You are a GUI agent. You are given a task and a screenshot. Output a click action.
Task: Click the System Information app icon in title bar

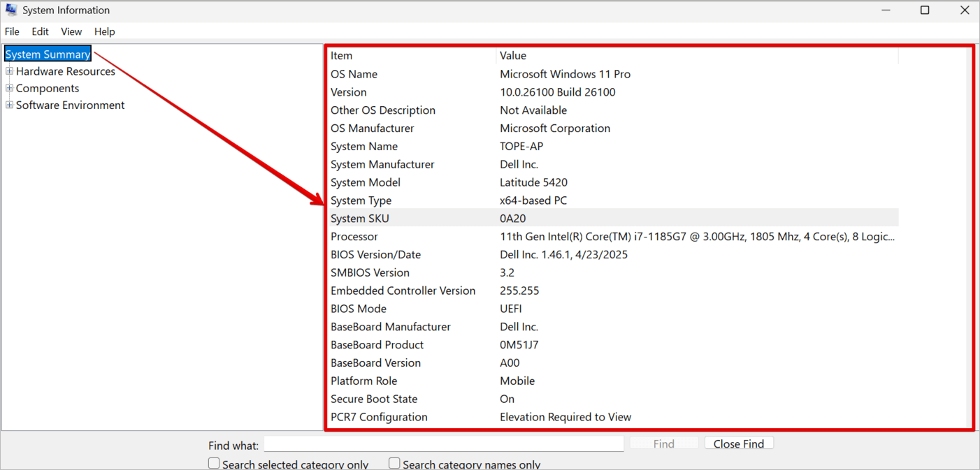point(11,10)
